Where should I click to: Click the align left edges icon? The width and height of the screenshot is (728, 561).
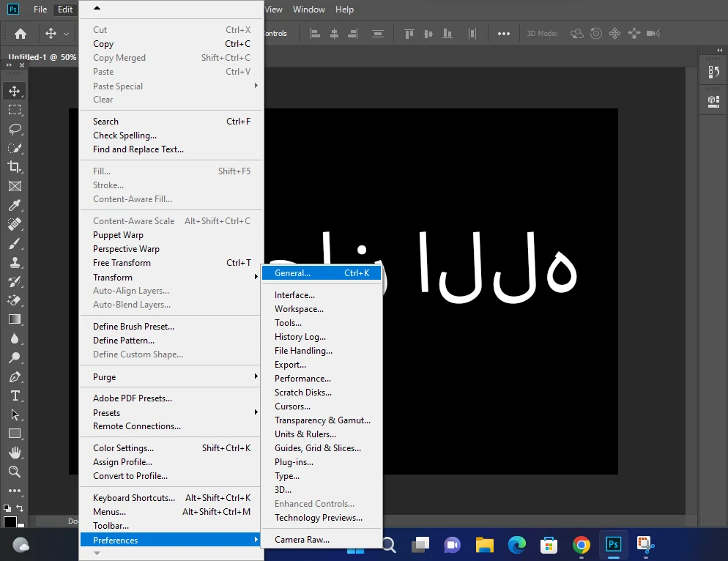click(x=315, y=34)
